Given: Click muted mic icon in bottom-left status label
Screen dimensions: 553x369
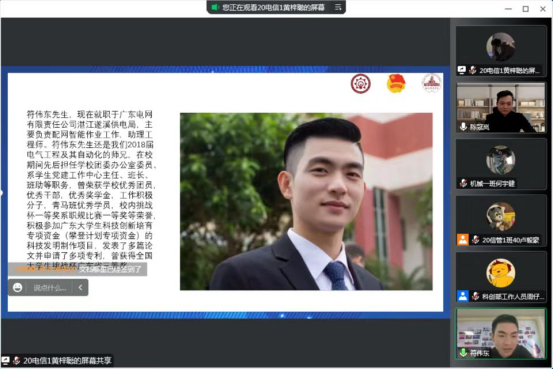Looking at the screenshot, I should click(16, 360).
